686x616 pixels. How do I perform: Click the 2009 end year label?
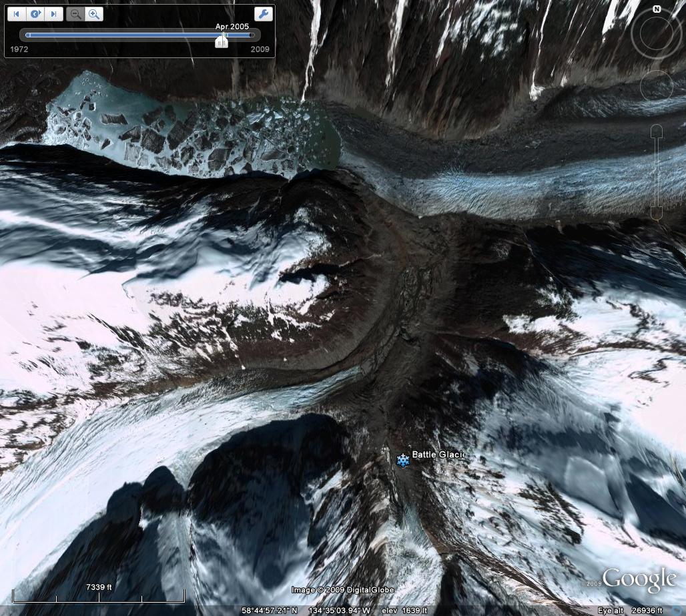tap(260, 49)
